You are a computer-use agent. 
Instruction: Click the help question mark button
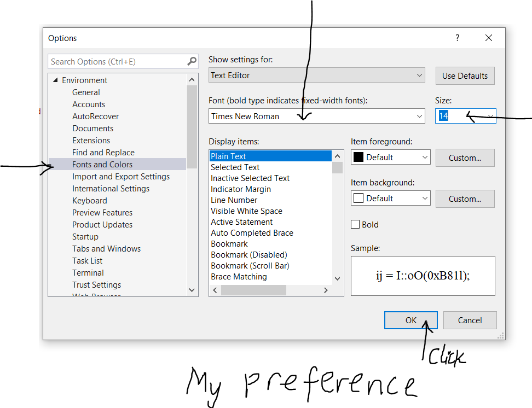pos(458,38)
